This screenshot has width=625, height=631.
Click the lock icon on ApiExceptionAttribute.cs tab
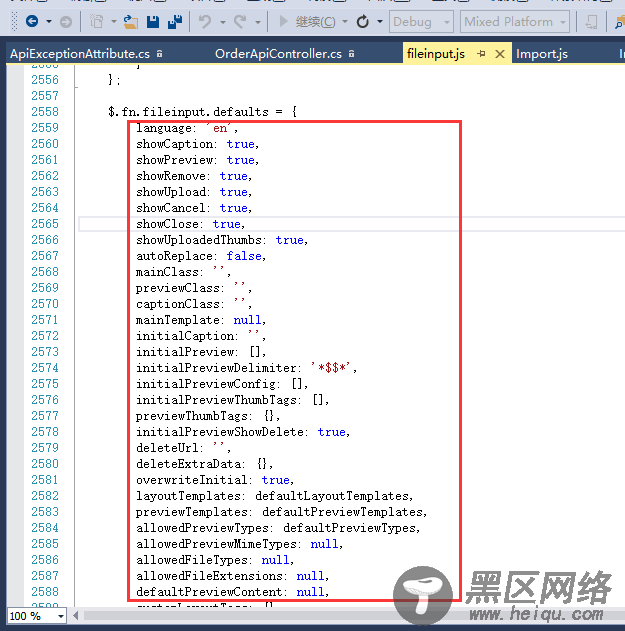(160, 53)
